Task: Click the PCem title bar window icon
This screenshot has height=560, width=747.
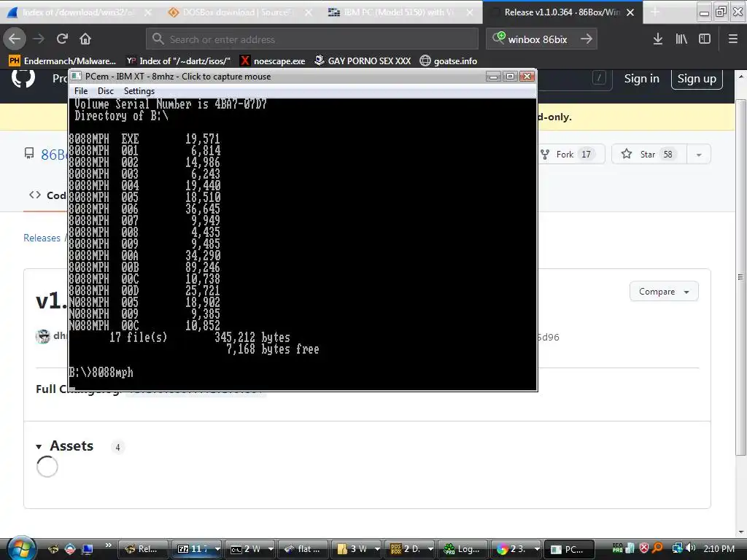Action: (x=76, y=76)
